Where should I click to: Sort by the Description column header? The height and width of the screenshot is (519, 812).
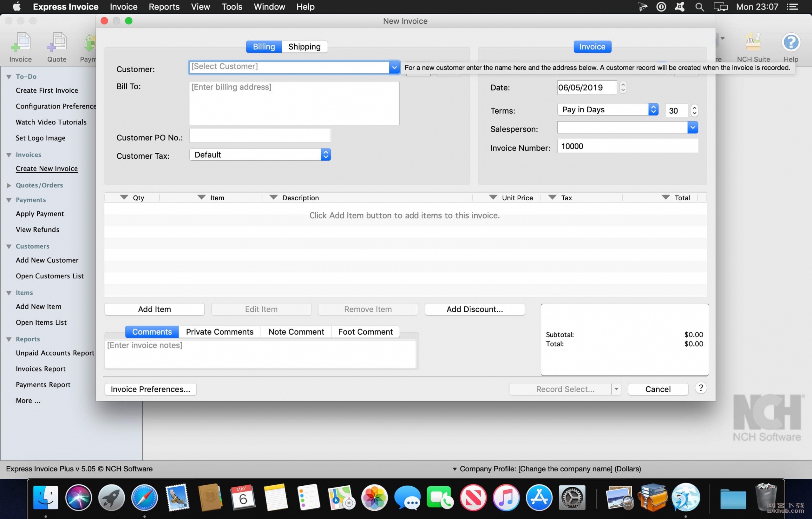pyautogui.click(x=367, y=198)
